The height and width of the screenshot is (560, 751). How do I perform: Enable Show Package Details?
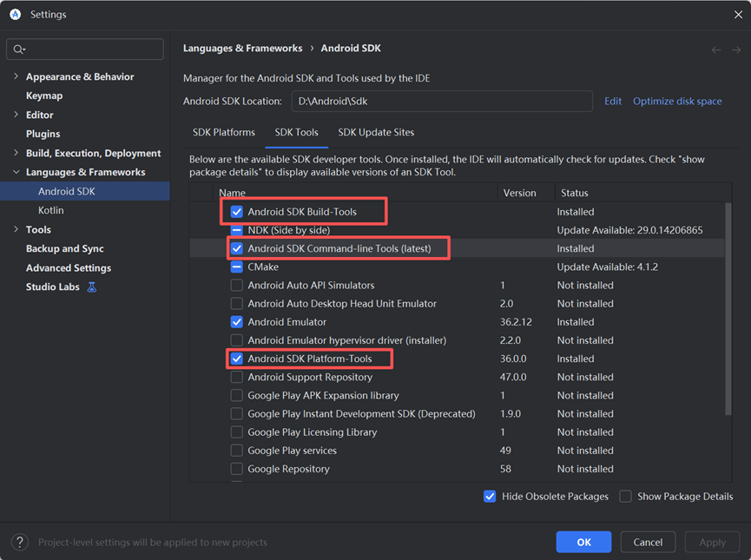pyautogui.click(x=625, y=497)
